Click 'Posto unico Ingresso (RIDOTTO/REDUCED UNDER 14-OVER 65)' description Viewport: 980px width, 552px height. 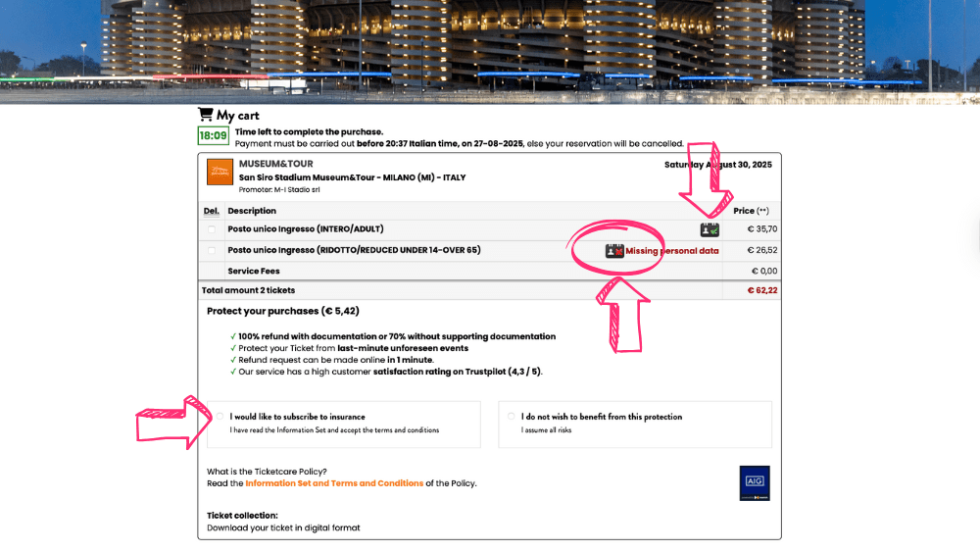[x=355, y=250]
